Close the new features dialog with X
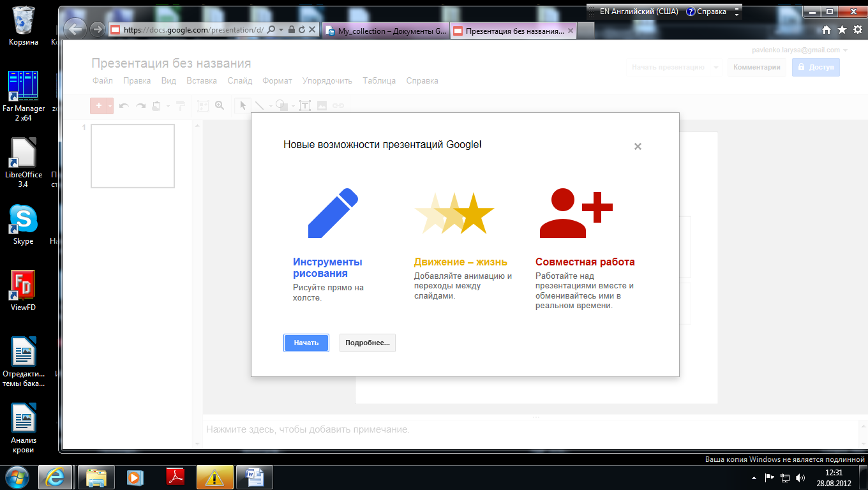 point(638,146)
